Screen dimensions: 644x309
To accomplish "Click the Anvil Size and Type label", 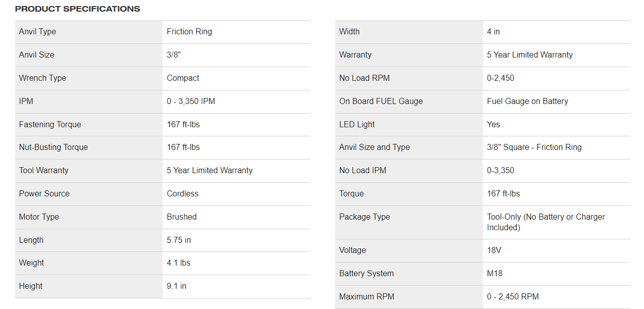I will coord(374,147).
